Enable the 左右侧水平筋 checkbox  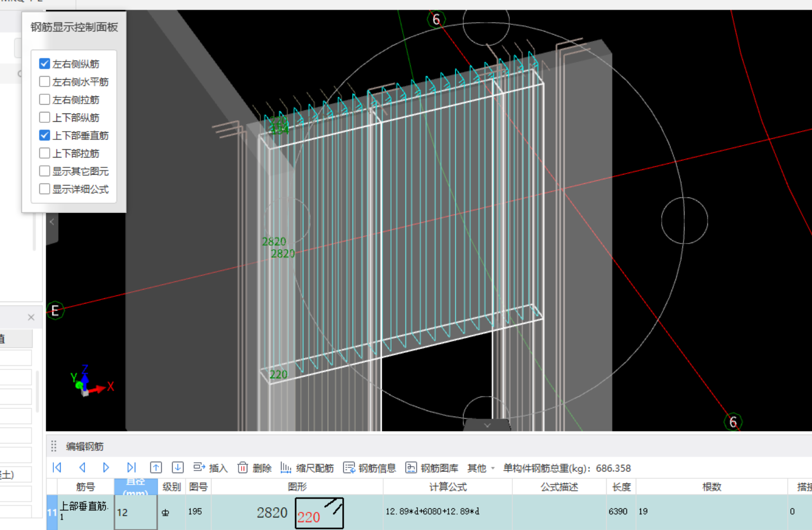[45, 81]
